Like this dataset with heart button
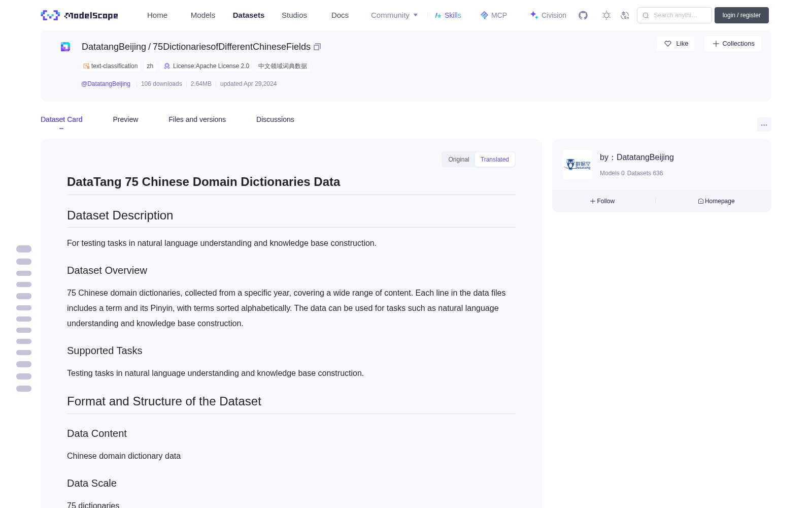812x508 pixels. 675,44
